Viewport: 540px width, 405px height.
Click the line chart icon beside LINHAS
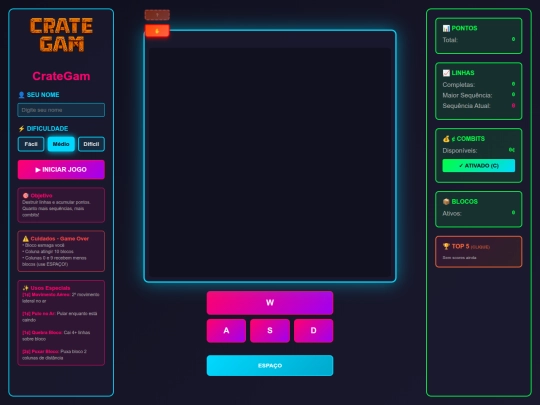click(446, 73)
